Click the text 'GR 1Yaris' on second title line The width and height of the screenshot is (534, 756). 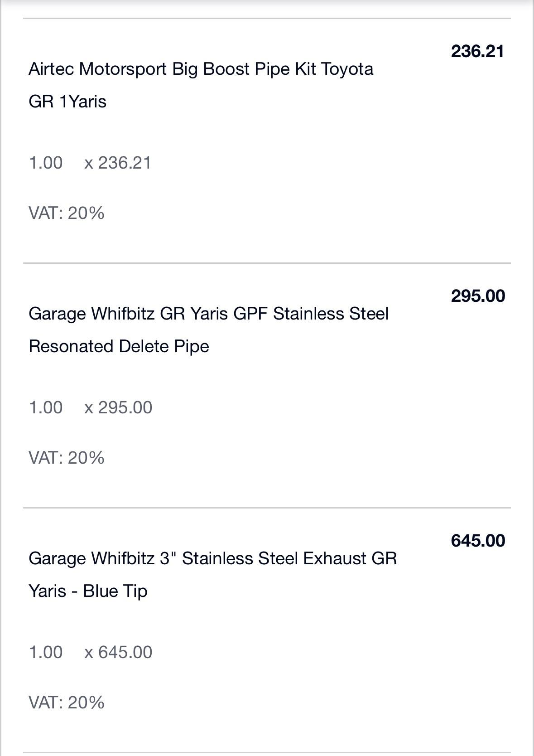(67, 102)
